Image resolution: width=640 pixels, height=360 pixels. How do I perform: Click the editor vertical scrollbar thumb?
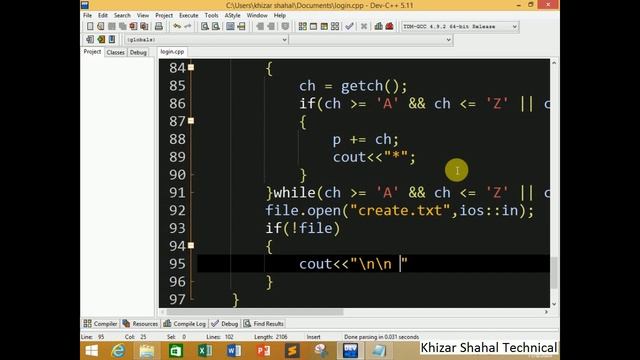[554, 273]
